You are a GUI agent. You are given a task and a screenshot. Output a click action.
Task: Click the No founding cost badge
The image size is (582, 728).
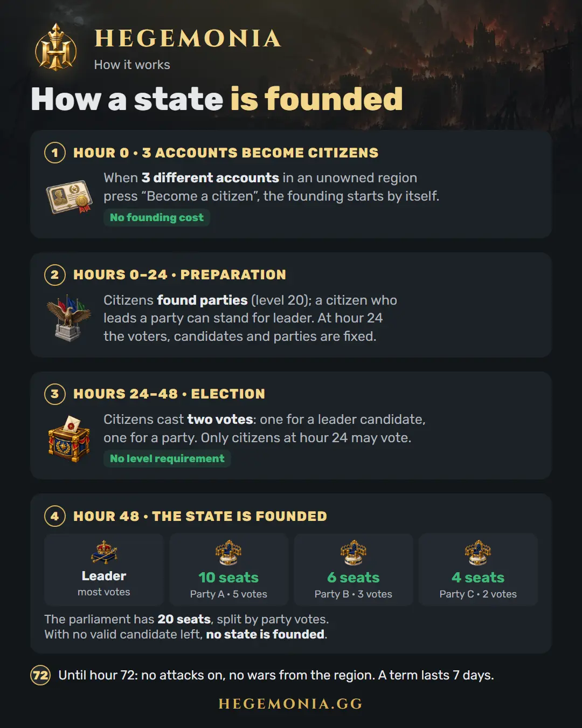157,217
